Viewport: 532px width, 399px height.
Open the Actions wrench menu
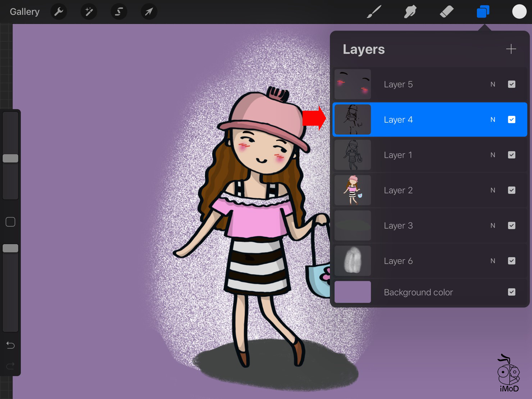pyautogui.click(x=59, y=12)
